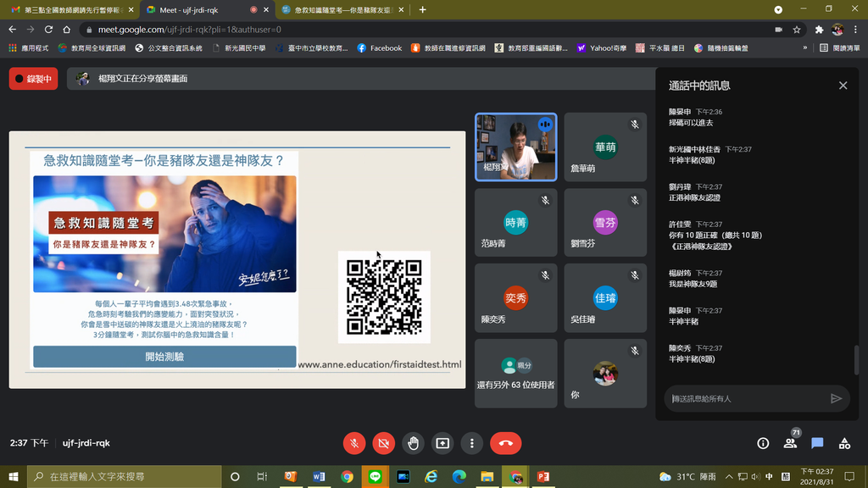
Task: Open the Facebook bookmark
Action: point(380,48)
